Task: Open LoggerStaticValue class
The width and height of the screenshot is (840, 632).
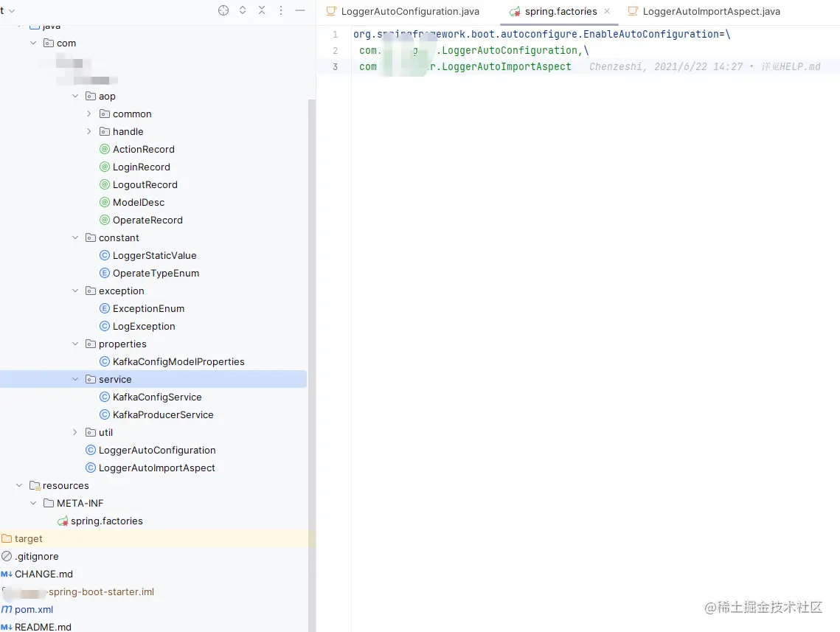Action: point(154,255)
